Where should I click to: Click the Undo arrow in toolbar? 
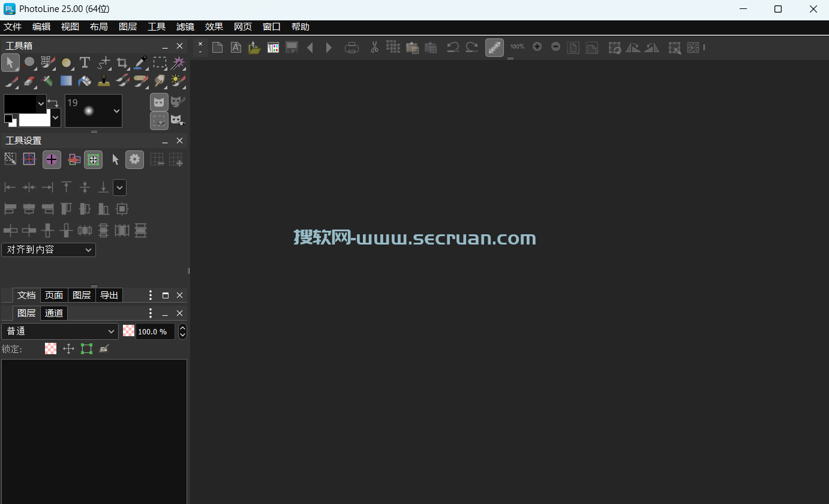coord(453,47)
